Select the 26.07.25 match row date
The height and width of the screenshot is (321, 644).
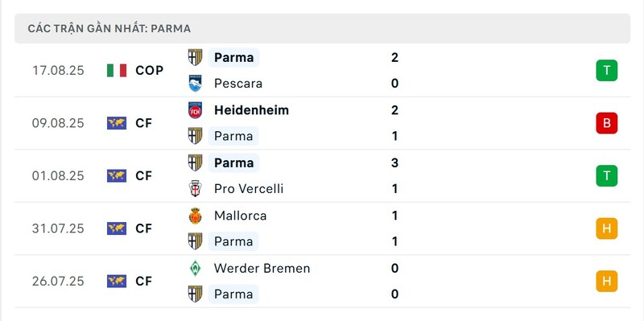click(58, 282)
